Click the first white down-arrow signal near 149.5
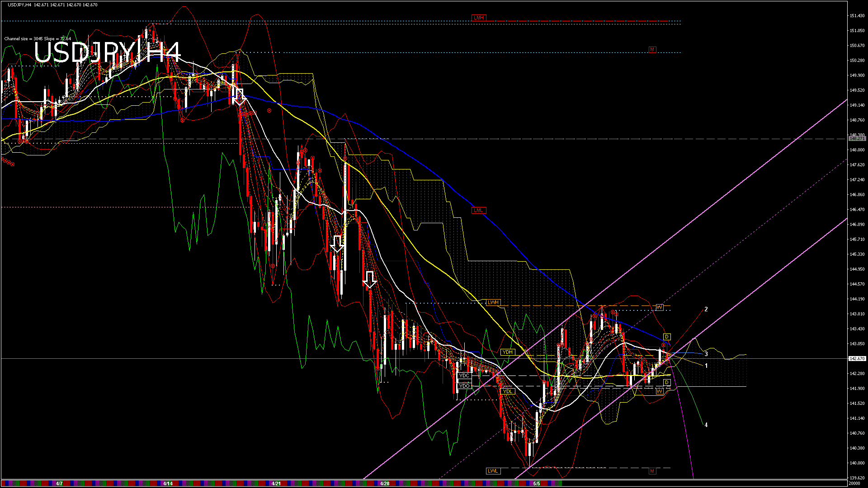 [239, 97]
